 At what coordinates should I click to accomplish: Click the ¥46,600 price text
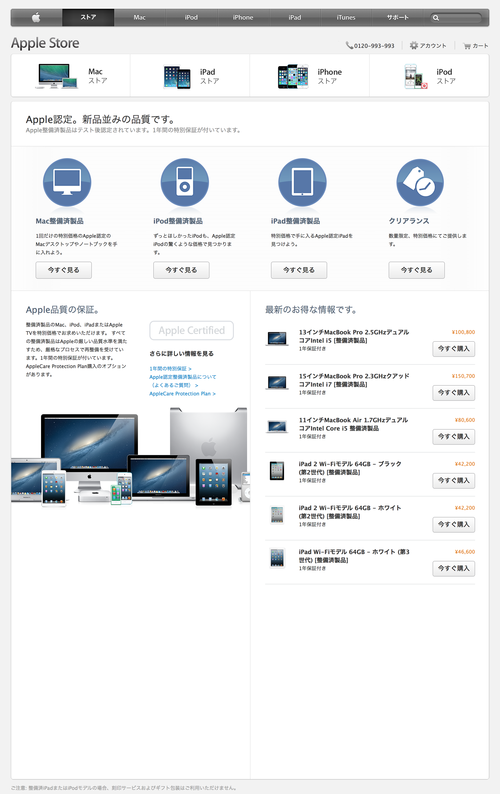(465, 552)
